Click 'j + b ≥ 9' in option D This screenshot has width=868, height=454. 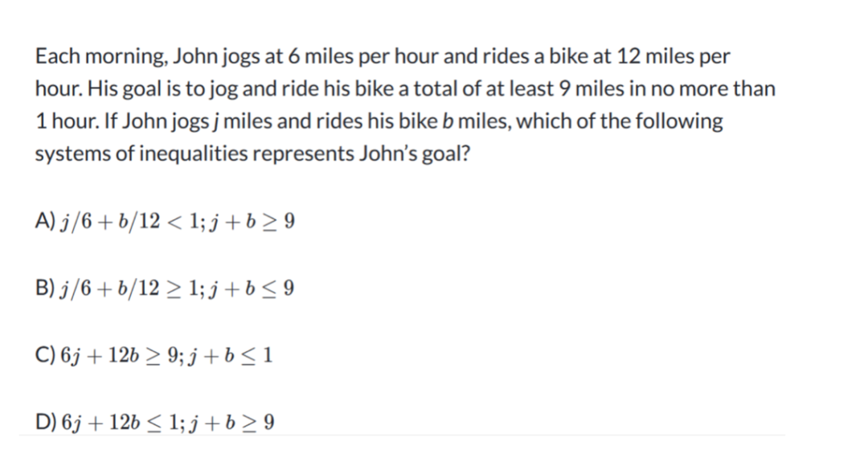pyautogui.click(x=231, y=423)
